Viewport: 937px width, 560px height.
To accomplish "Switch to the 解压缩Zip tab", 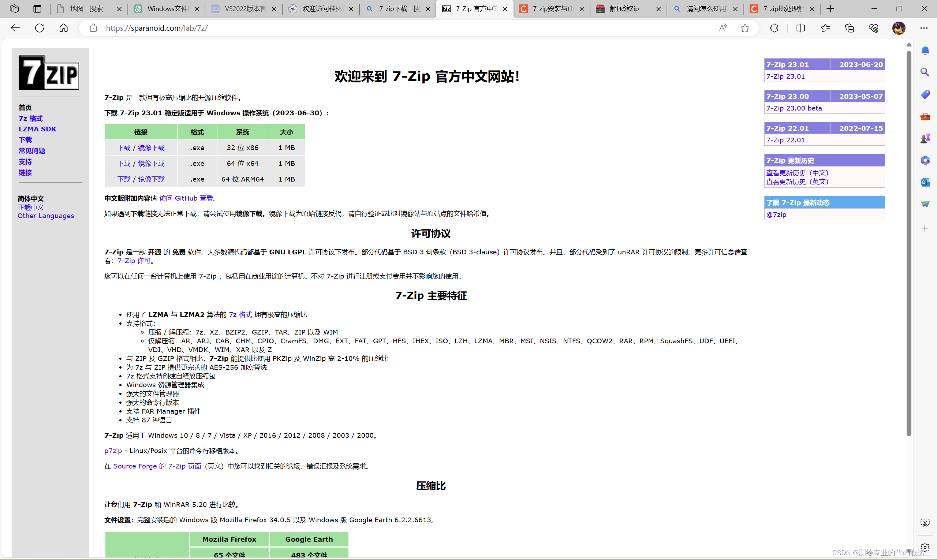I will point(624,9).
